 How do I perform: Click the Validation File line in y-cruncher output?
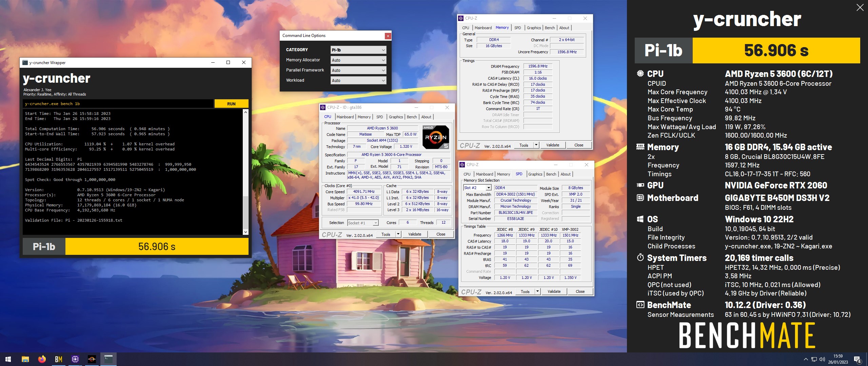coord(74,220)
